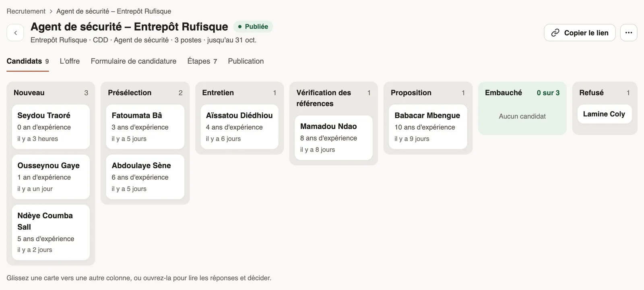Switch to the Étapes tab

click(202, 61)
